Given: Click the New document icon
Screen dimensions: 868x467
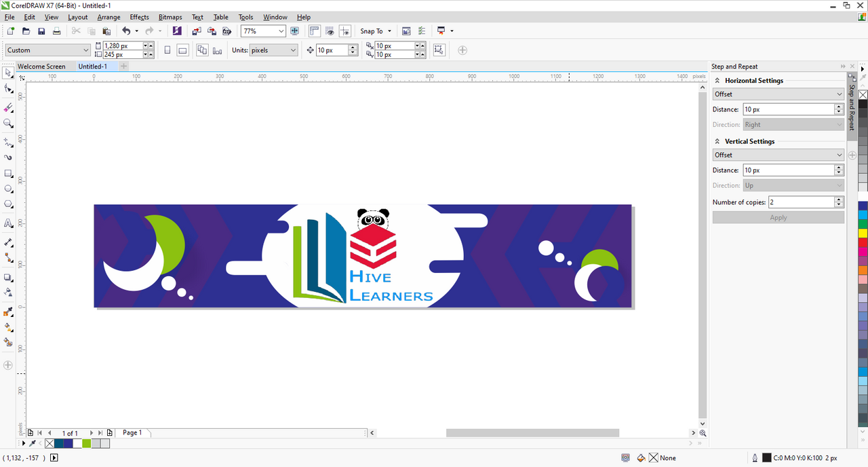Looking at the screenshot, I should (x=10, y=31).
